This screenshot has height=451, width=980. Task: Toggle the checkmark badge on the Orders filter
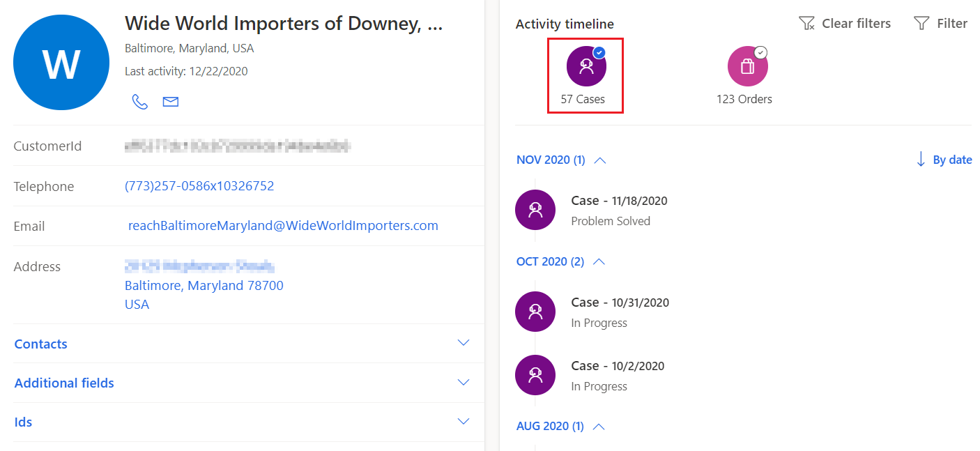pyautogui.click(x=760, y=52)
